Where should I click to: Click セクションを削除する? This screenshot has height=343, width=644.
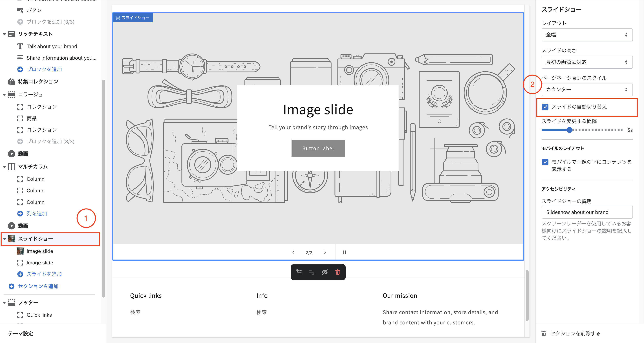(x=575, y=333)
